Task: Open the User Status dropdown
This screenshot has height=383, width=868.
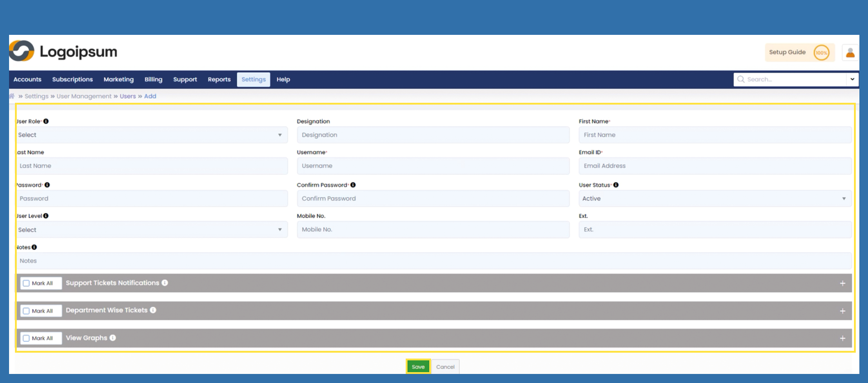Action: [715, 198]
